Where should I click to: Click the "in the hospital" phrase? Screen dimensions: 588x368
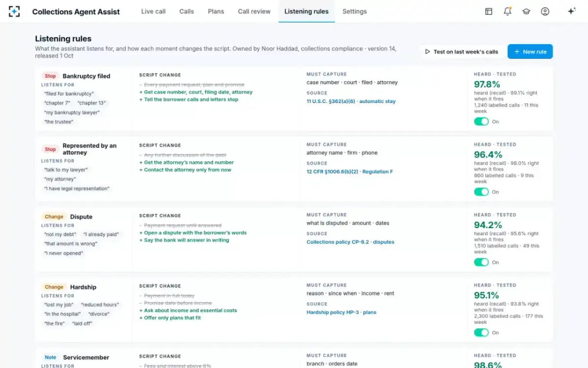pyautogui.click(x=63, y=314)
